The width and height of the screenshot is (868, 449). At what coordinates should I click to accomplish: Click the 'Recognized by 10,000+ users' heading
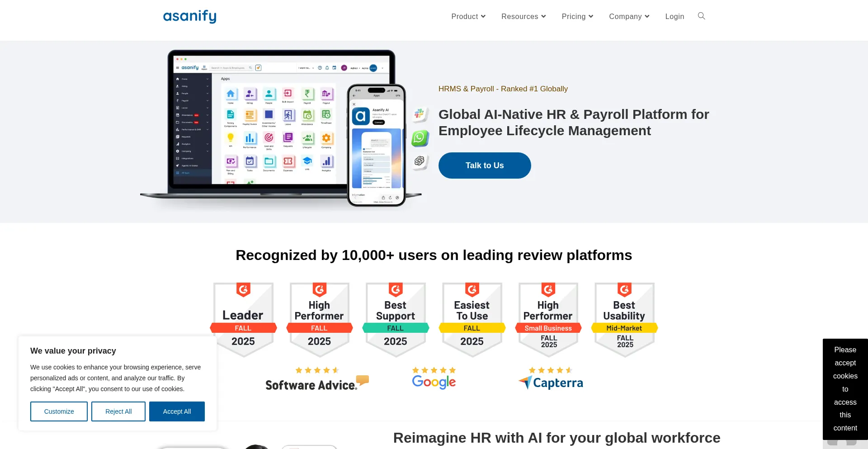click(x=434, y=255)
